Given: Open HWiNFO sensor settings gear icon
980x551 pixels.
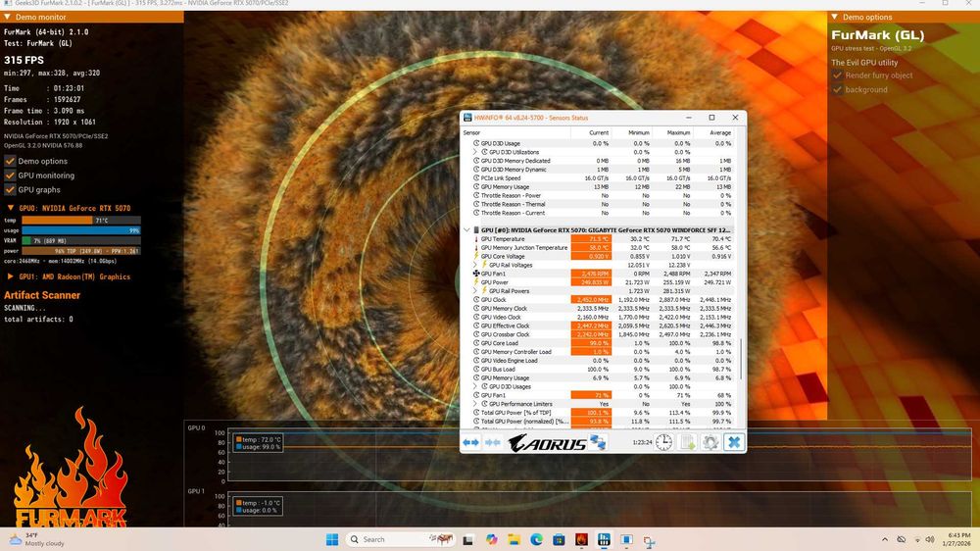Looking at the screenshot, I should click(x=710, y=442).
